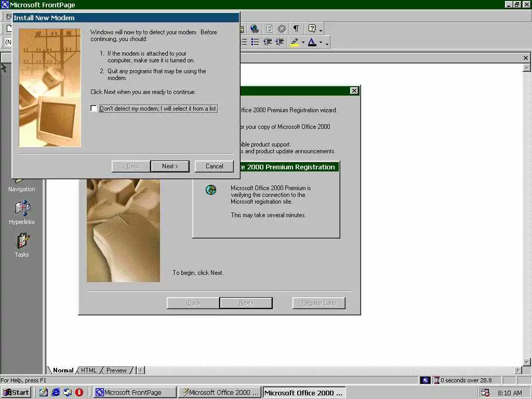Click the taskbar clock 8:10 AM

[510, 393]
